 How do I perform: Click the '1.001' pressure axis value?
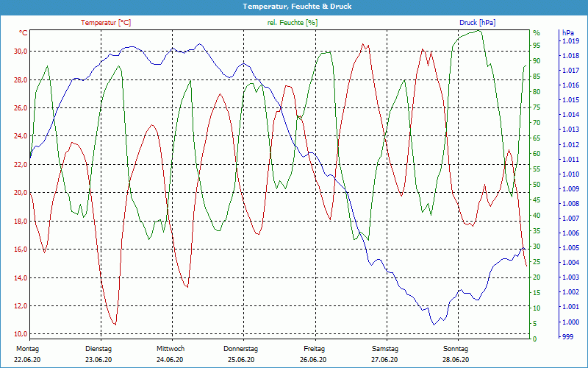571,307
